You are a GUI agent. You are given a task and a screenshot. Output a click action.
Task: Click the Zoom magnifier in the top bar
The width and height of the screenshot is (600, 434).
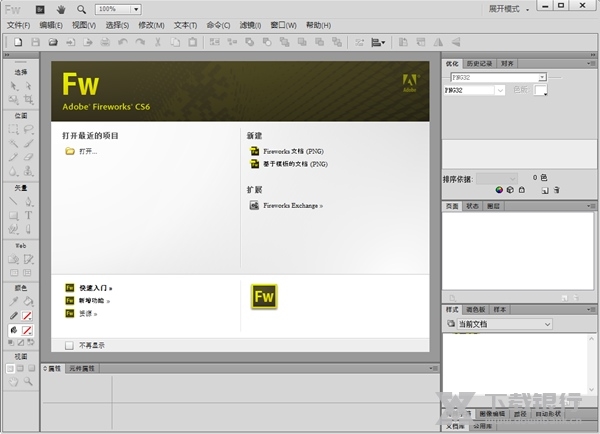[x=81, y=8]
